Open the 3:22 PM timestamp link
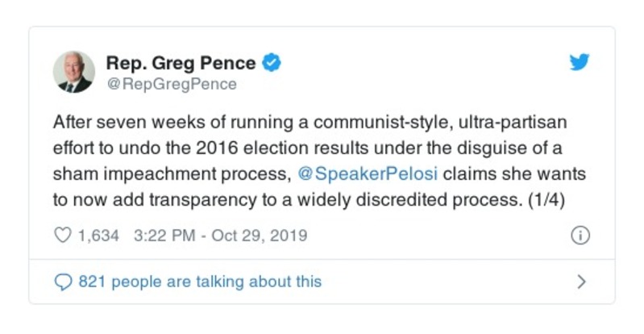This screenshot has width=644, height=334. click(x=160, y=236)
